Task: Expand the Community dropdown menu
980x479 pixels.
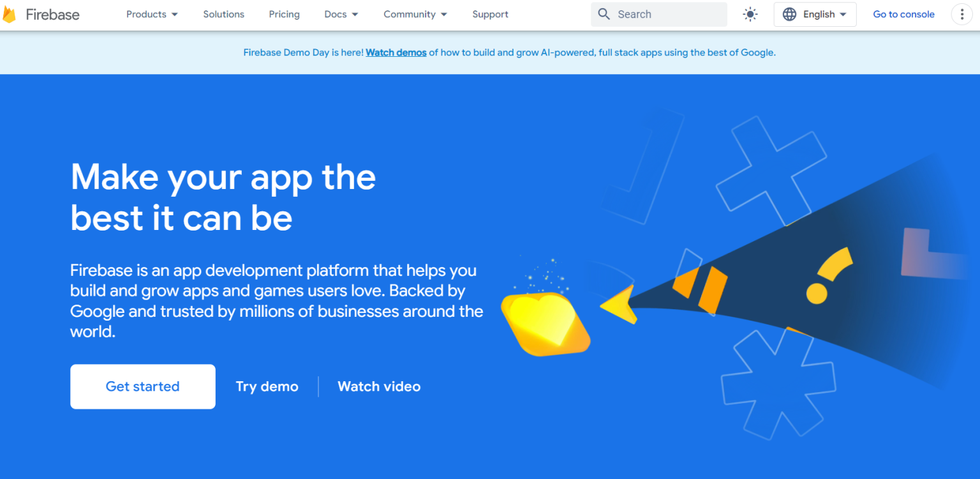Action: pos(415,14)
